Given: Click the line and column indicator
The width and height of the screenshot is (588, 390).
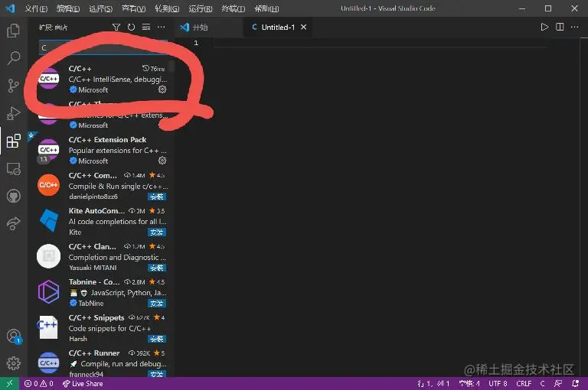Looking at the screenshot, I should 433,384.
